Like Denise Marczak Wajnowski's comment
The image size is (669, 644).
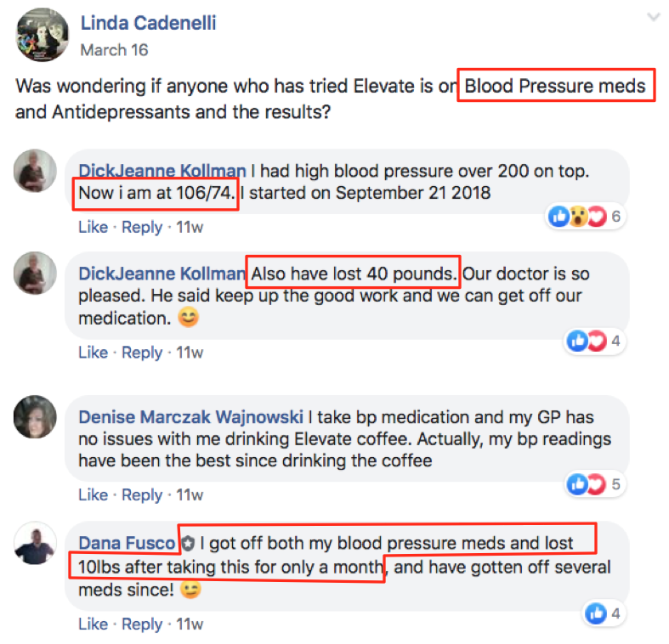click(93, 494)
